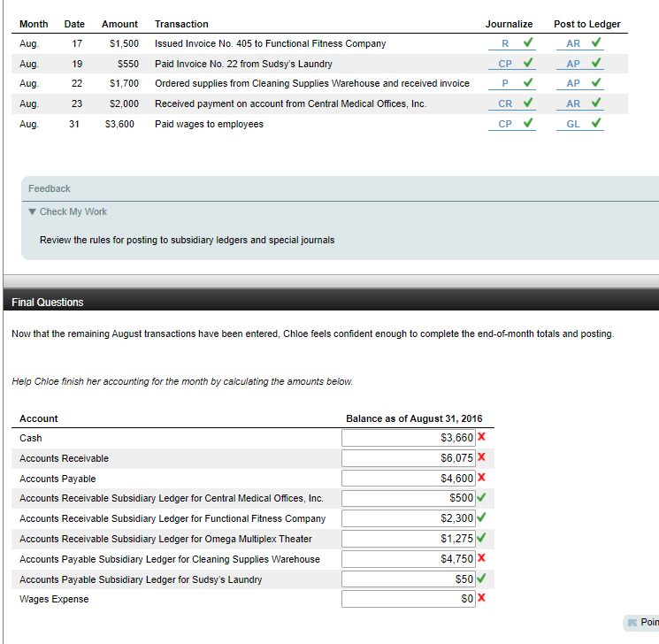Click the red X beside Cash balance
The width and height of the screenshot is (659, 644).
point(481,437)
